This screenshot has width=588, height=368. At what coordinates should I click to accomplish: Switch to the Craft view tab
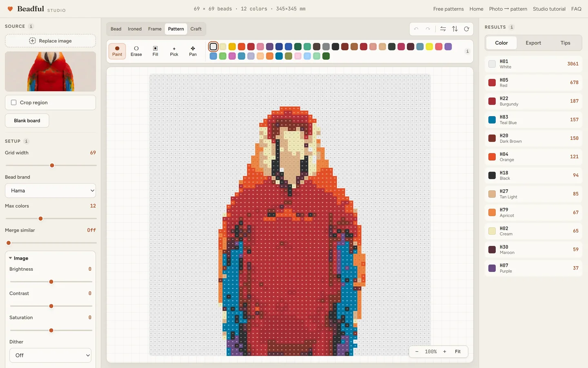pyautogui.click(x=196, y=29)
